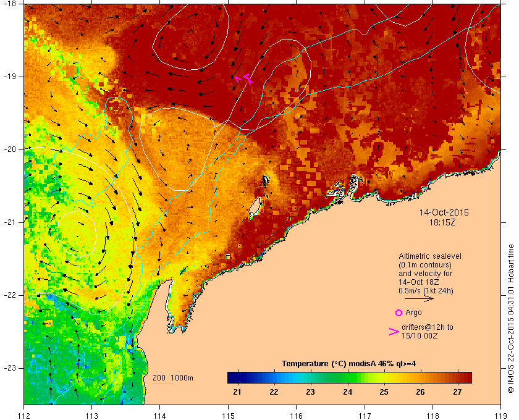Click the '15/10 00Z' legend text
The image size is (519, 420).
420,335
